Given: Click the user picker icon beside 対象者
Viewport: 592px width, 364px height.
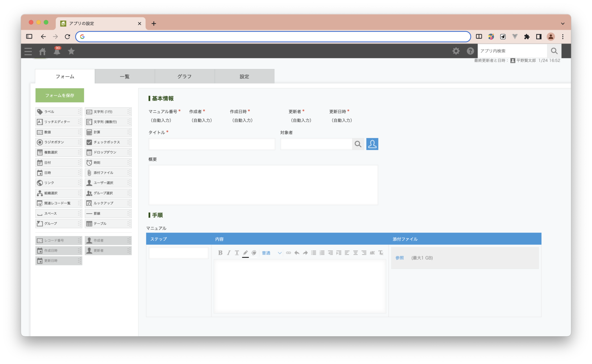Looking at the screenshot, I should point(372,144).
